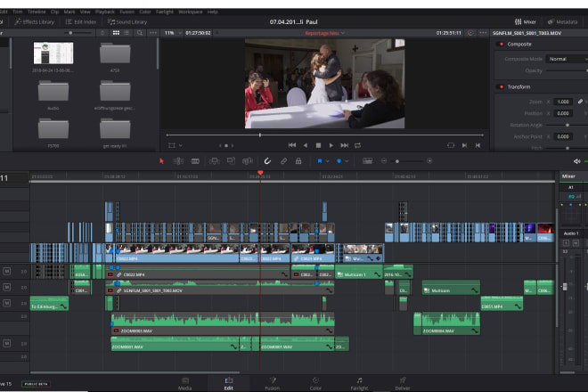This screenshot has width=588, height=392.
Task: Open the timeline name dropdown above viewer
Action: [325, 33]
